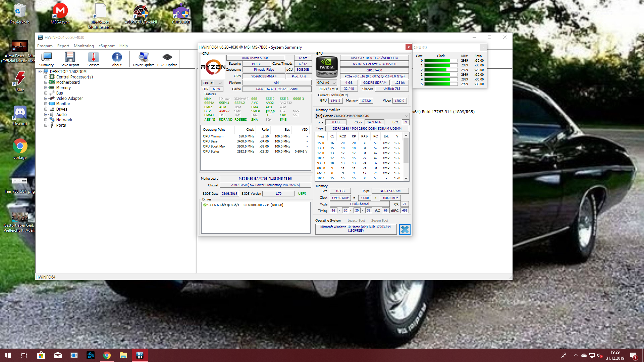This screenshot has height=362, width=644.
Task: Click blue X button in System Summary
Action: pyautogui.click(x=405, y=230)
